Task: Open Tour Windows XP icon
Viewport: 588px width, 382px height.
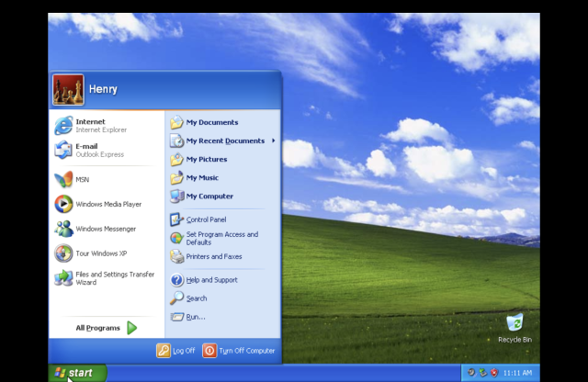Action: tap(63, 253)
